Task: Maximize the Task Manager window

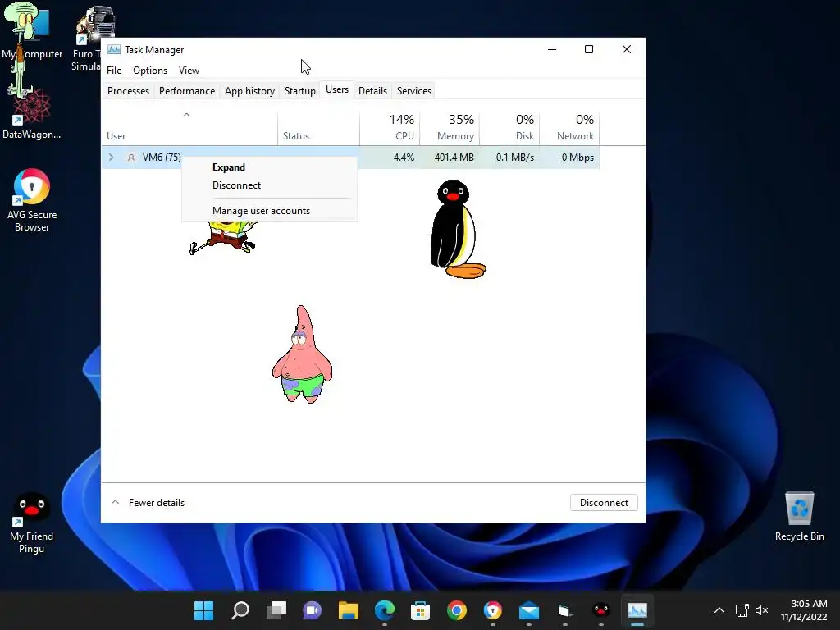Action: (x=589, y=49)
